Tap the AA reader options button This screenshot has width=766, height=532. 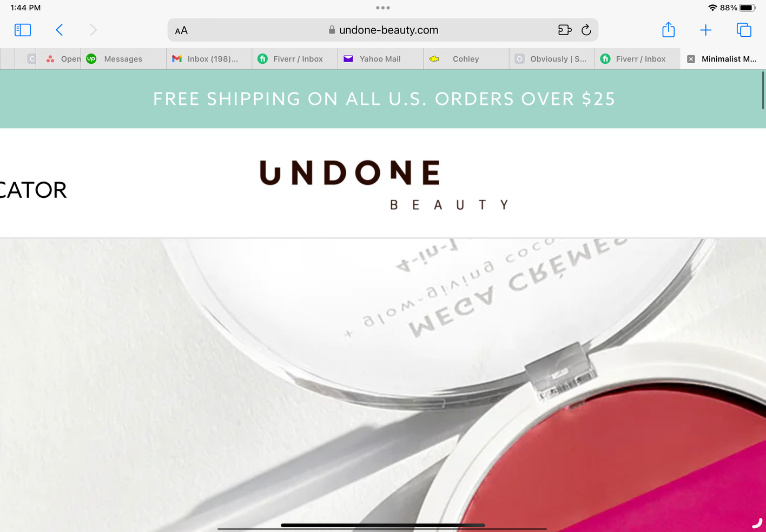tap(181, 30)
